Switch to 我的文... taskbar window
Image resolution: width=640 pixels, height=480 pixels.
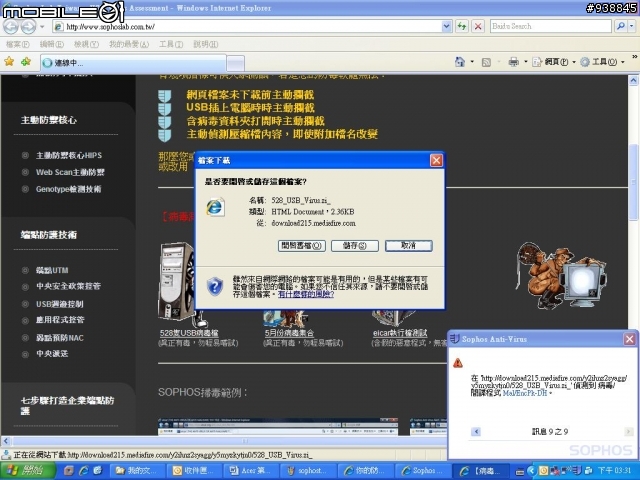click(137, 471)
